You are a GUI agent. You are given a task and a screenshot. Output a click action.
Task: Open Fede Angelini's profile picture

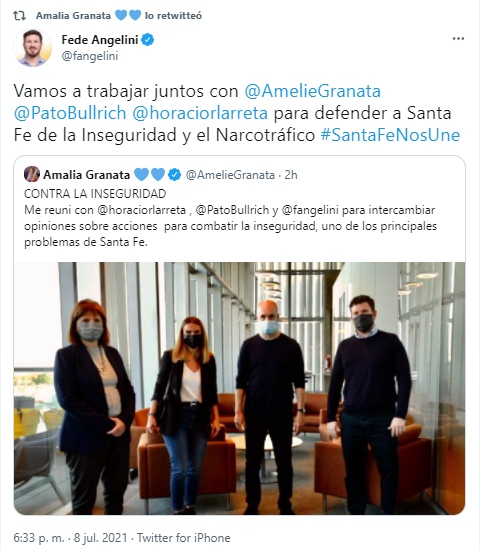pos(33,47)
